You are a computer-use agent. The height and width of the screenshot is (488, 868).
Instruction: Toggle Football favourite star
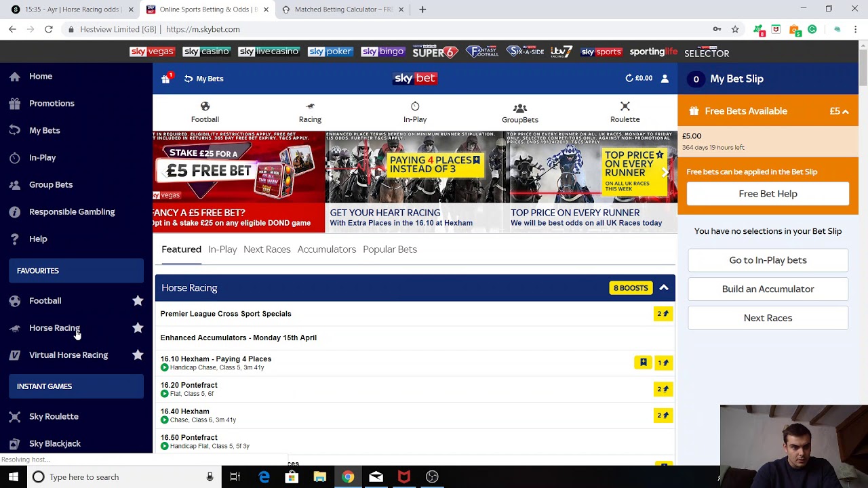[138, 300]
